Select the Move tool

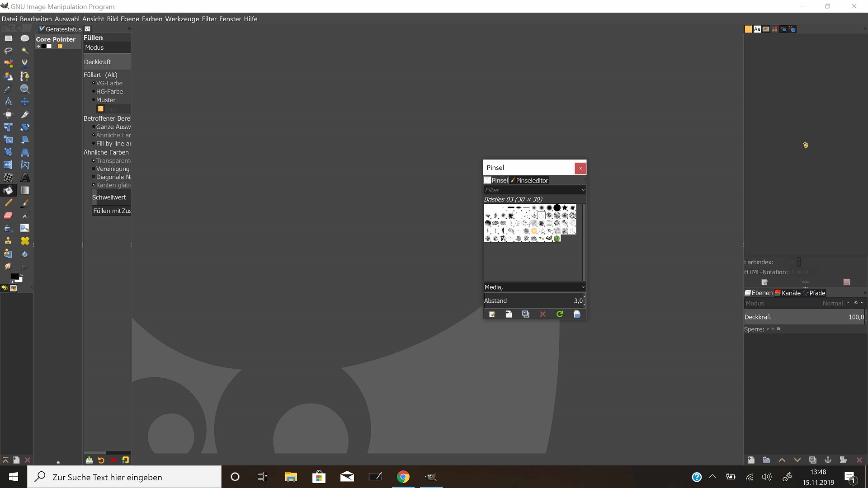25,102
